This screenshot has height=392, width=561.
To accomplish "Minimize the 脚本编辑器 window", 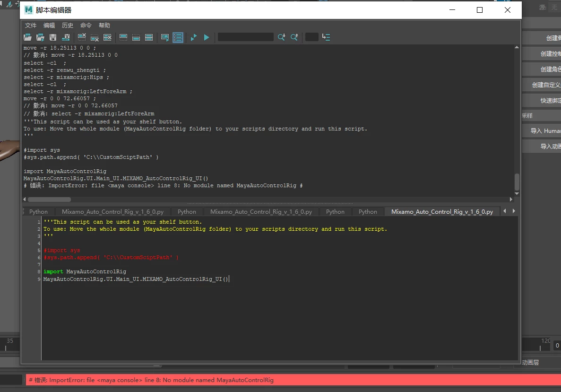I will pyautogui.click(x=452, y=10).
